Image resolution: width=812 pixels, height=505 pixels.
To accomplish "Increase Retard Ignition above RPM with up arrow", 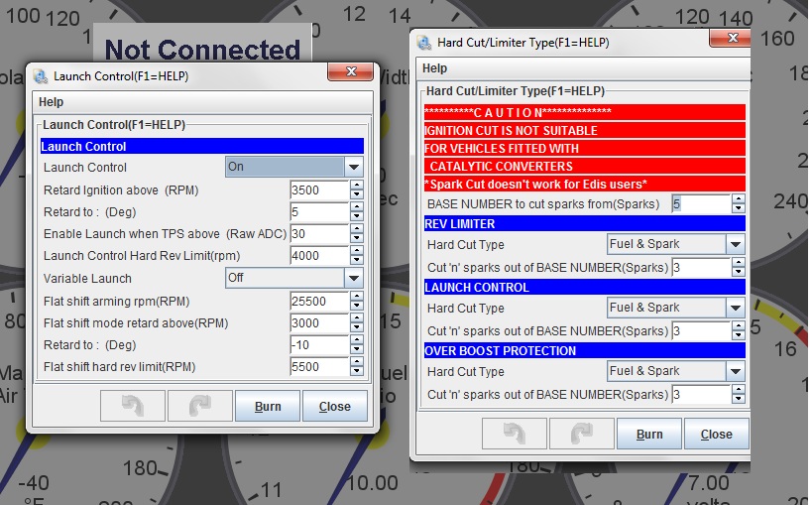I will pyautogui.click(x=356, y=186).
